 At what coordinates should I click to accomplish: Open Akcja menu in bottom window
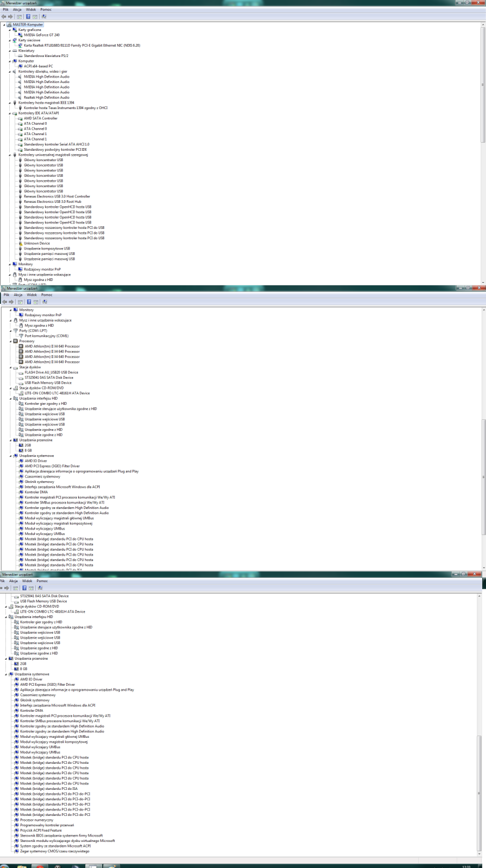(x=14, y=580)
